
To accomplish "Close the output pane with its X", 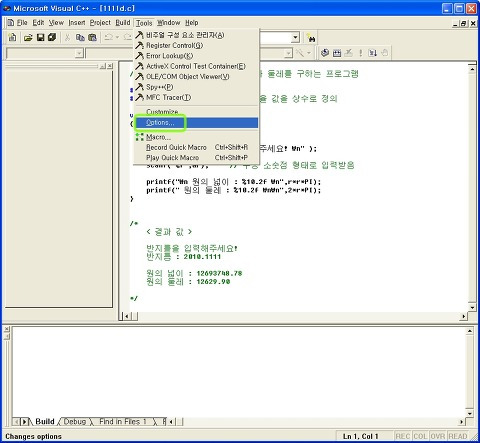I will coord(7,329).
